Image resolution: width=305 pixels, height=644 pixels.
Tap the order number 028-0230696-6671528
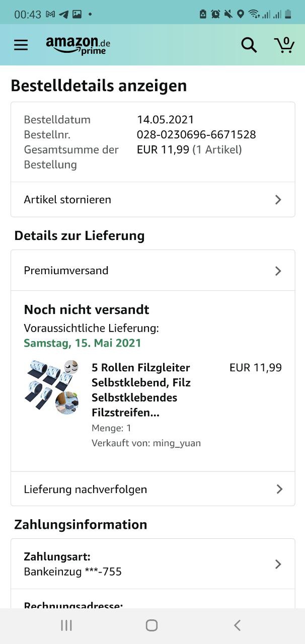click(x=196, y=135)
